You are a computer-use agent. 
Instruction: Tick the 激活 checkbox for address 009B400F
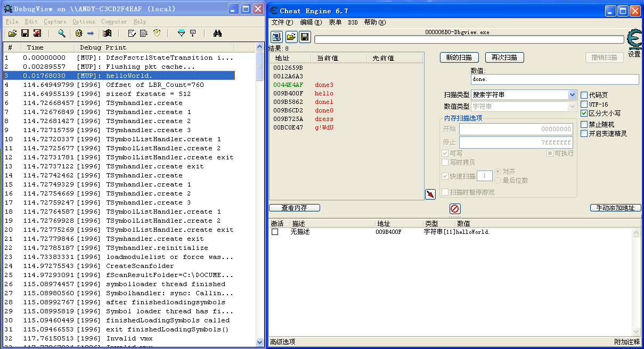[275, 232]
